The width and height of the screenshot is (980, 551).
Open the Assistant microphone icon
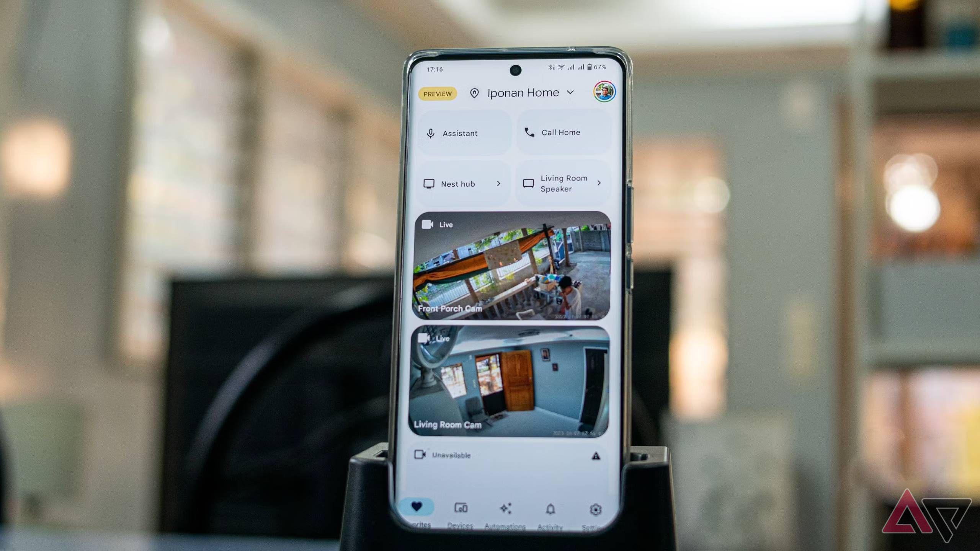[430, 132]
